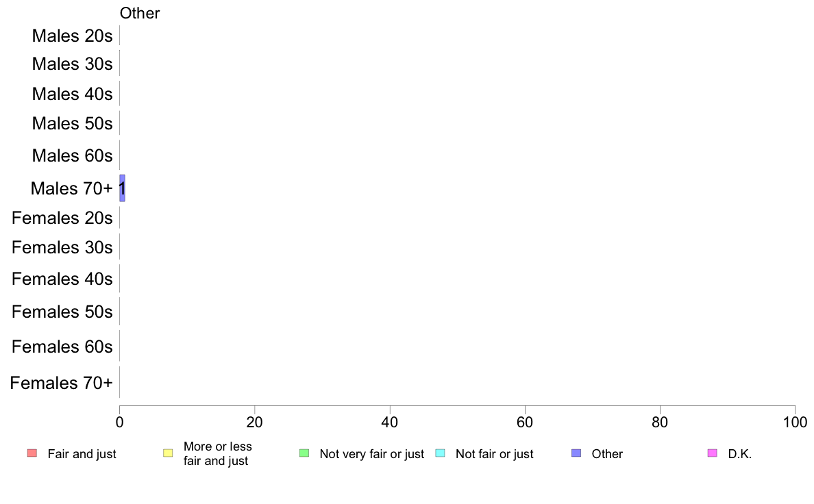Click the Males 60s row label
814x504 pixels.
pos(72,155)
